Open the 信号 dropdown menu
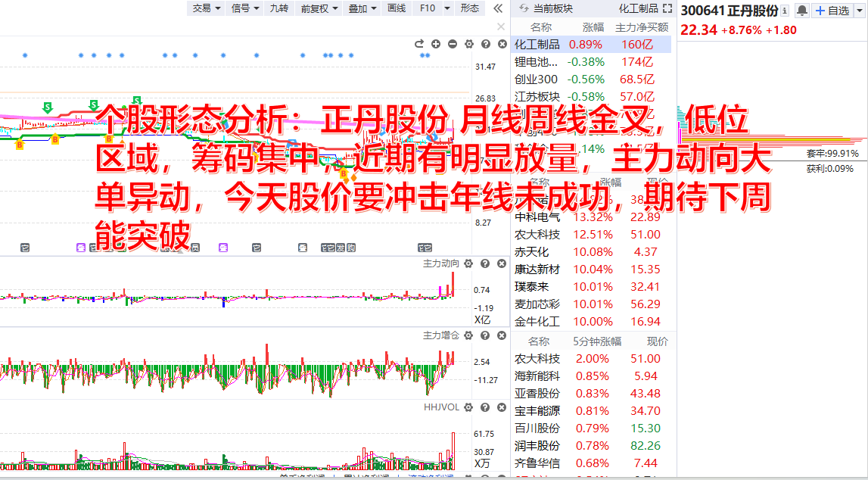The image size is (868, 480). coord(245,8)
